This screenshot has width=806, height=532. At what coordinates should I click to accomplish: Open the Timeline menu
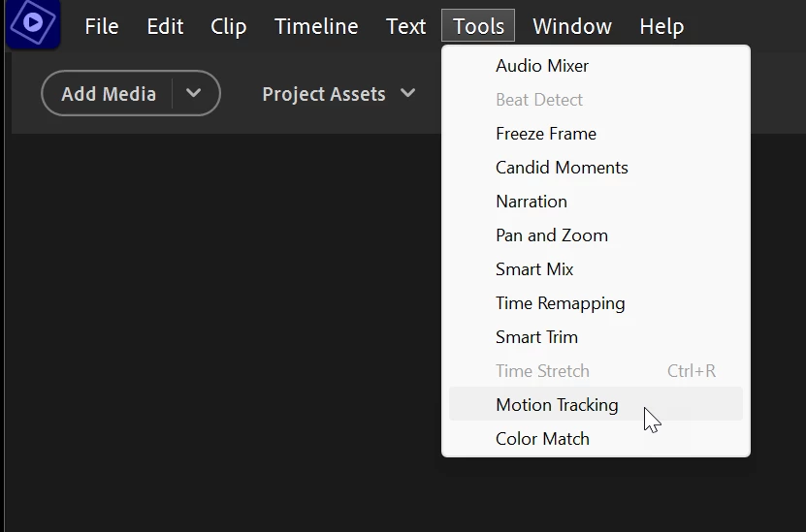316,26
